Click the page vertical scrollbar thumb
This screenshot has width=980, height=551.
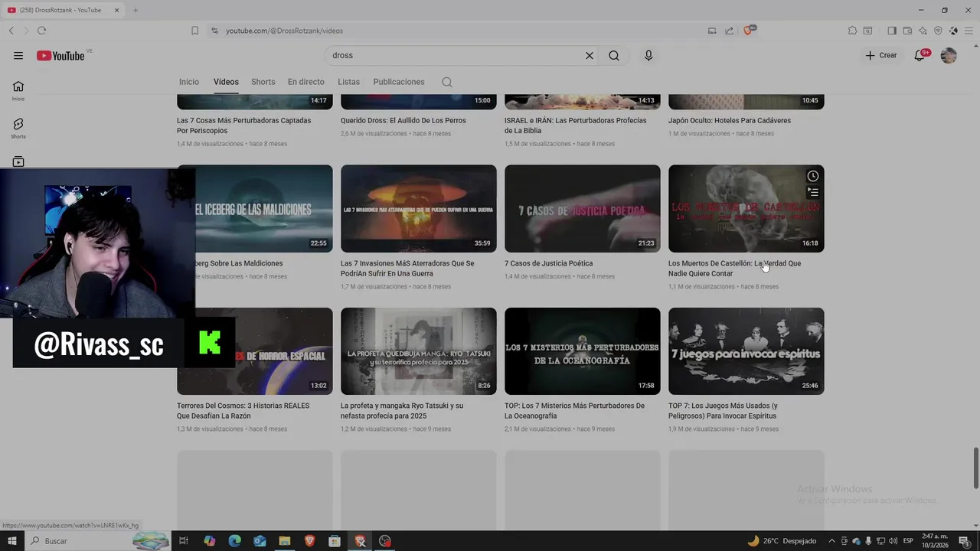pos(976,468)
